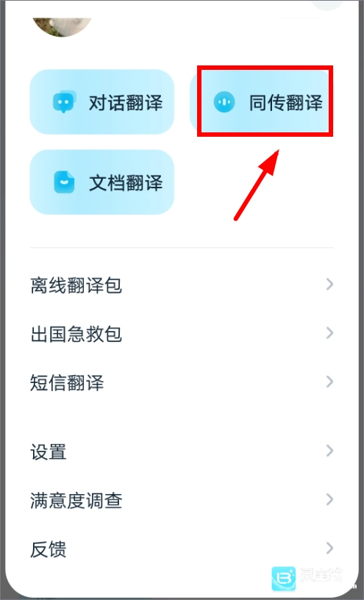
Task: Expand 离线翻译包 using its chevron
Action: click(329, 285)
